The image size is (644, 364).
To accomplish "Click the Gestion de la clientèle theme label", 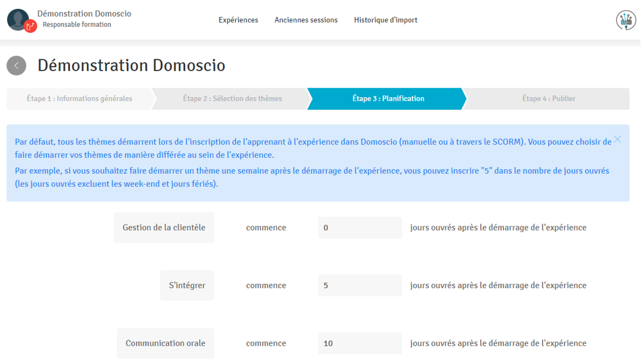I will click(x=164, y=228).
